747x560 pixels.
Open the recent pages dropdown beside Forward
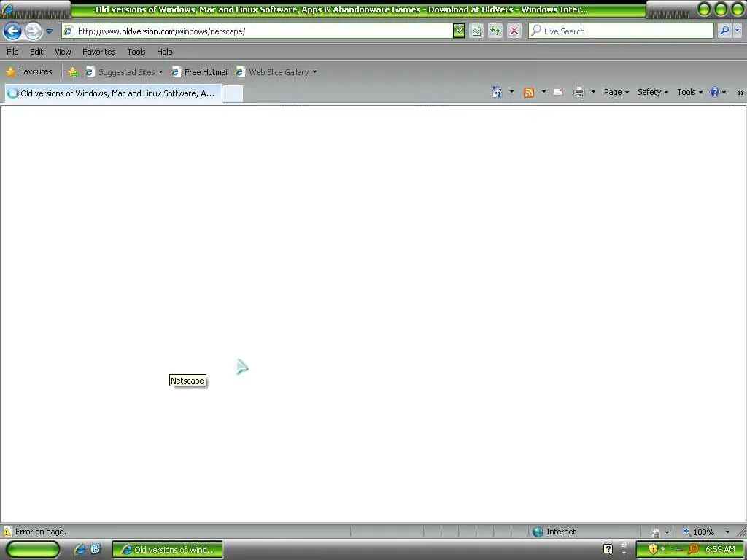49,31
